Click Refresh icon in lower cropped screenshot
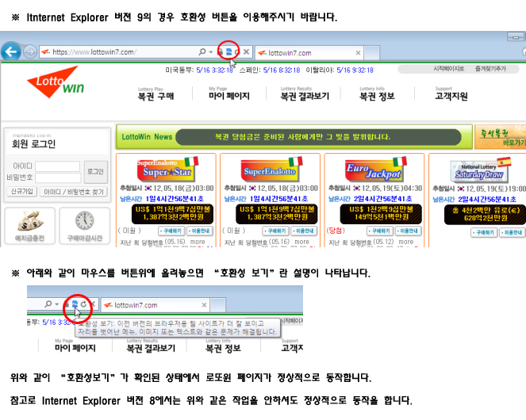 [84, 304]
